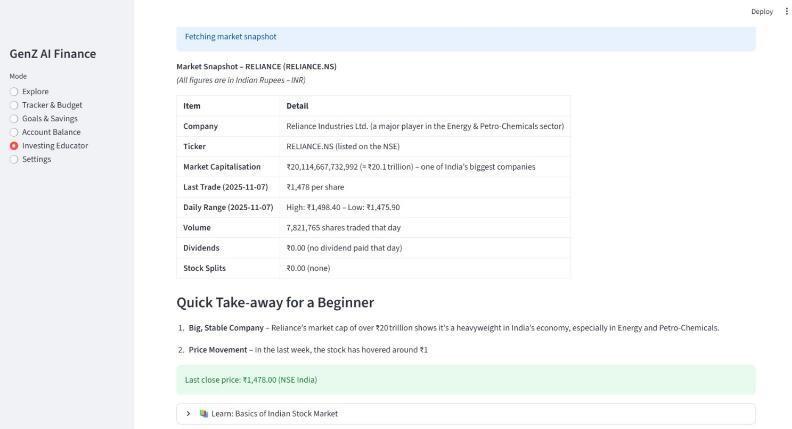This screenshot has width=792, height=429.
Task: Switch to Account Balance mode
Action: pos(14,132)
